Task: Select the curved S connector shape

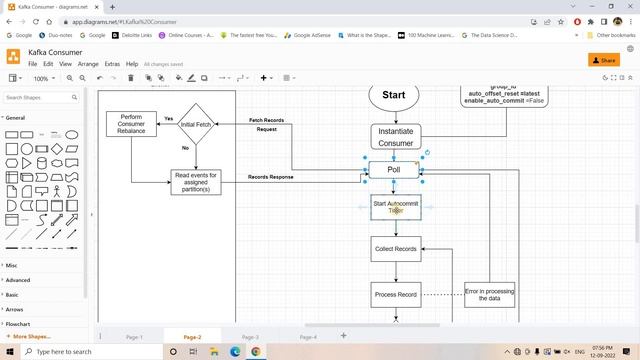Action: point(42,220)
